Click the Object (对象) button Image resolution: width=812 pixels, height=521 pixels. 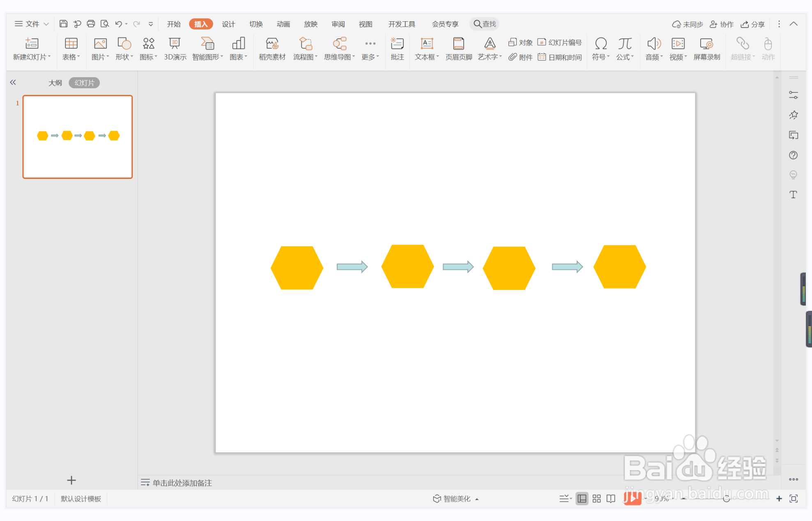[x=520, y=42]
